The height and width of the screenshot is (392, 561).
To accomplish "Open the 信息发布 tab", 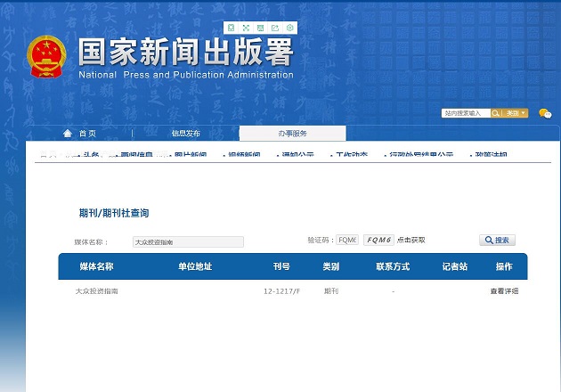I will click(186, 134).
